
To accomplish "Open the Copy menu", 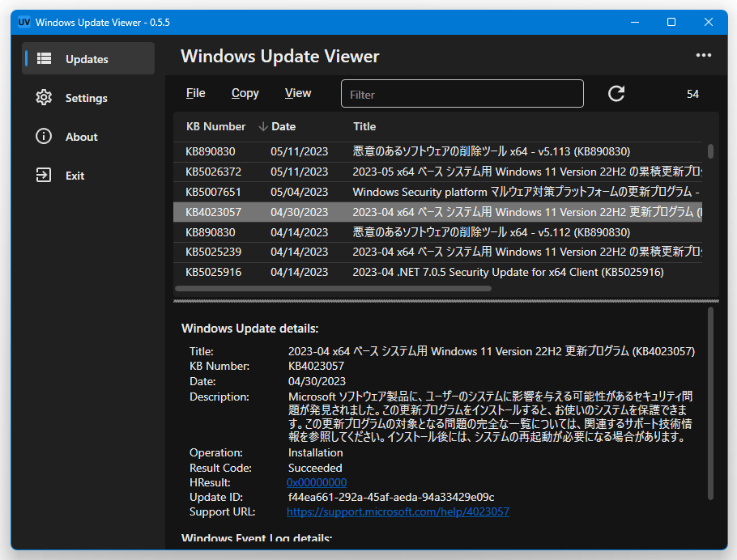I will tap(245, 93).
